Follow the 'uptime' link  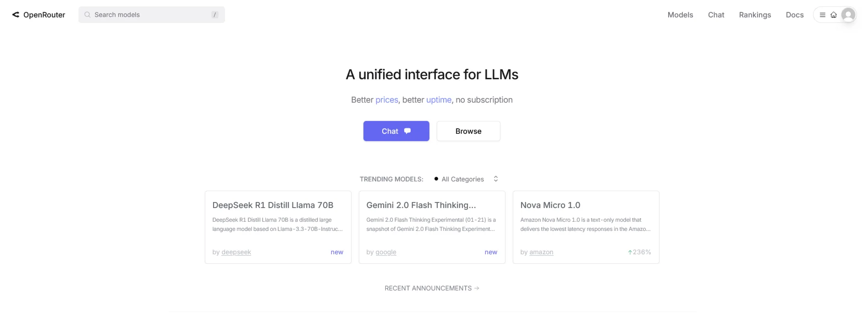(x=439, y=100)
